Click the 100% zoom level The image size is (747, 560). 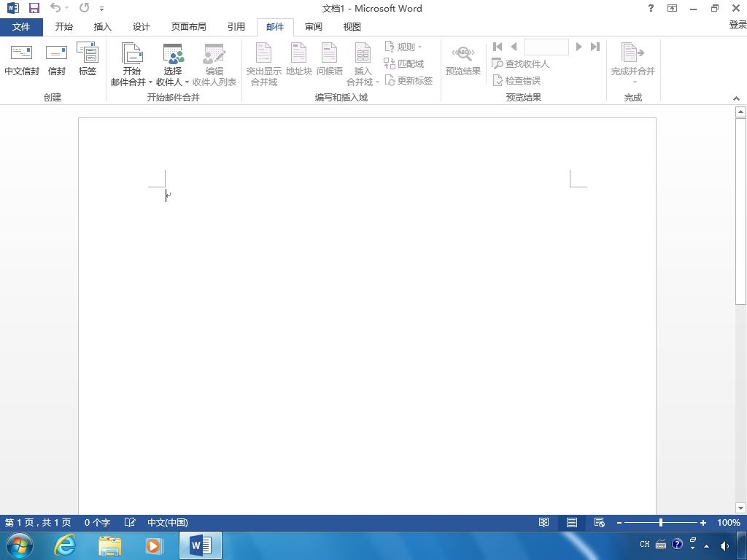click(x=729, y=522)
